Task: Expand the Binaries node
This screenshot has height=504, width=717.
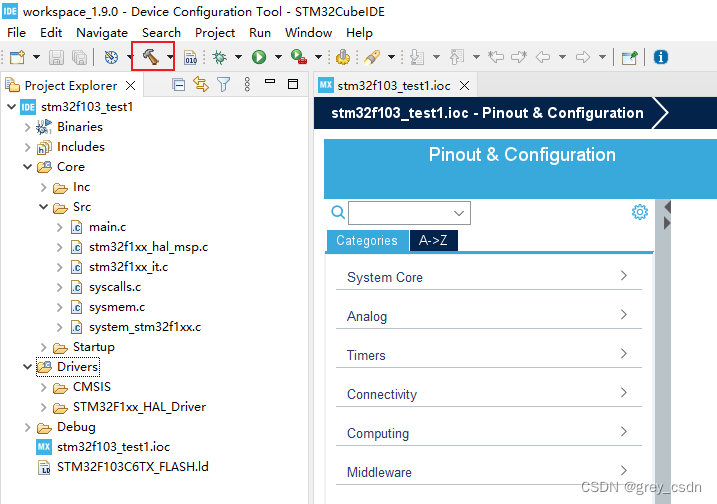Action: pyautogui.click(x=27, y=127)
